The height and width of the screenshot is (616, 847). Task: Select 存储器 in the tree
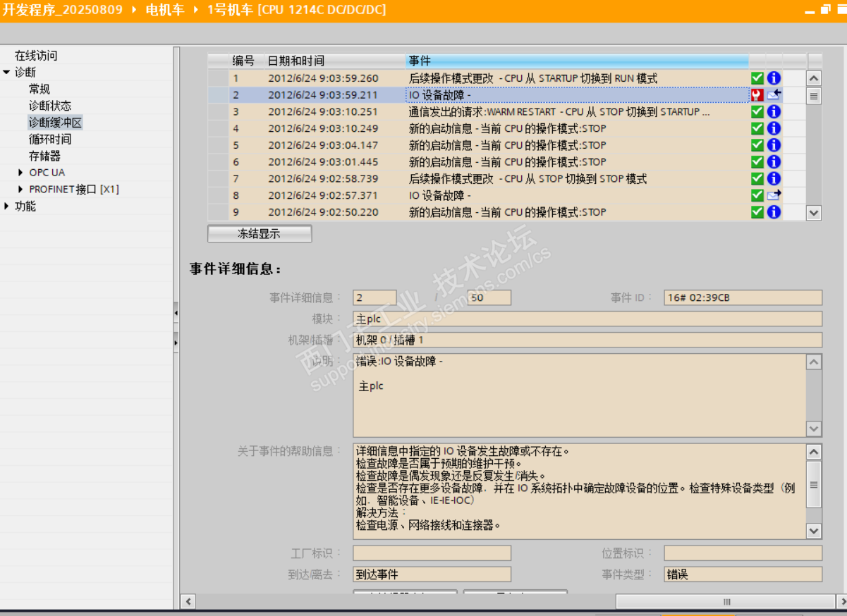(x=44, y=156)
